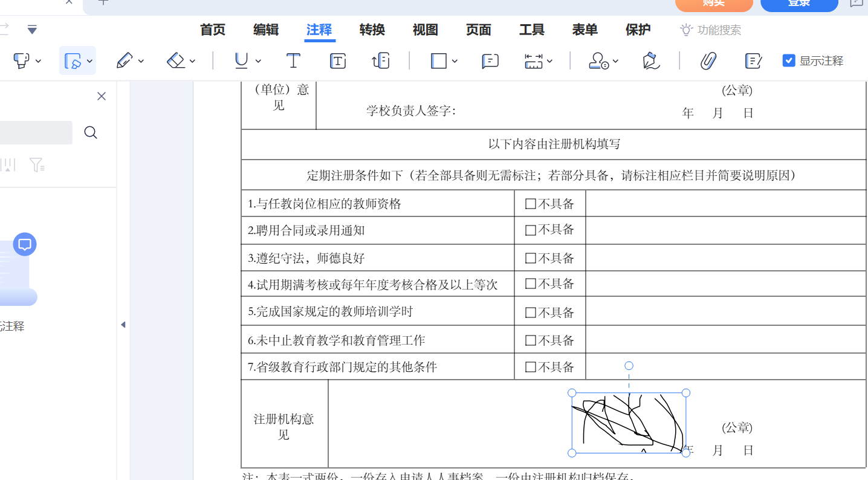Activate the signature pen tool
868x480 pixels.
pyautogui.click(x=650, y=60)
